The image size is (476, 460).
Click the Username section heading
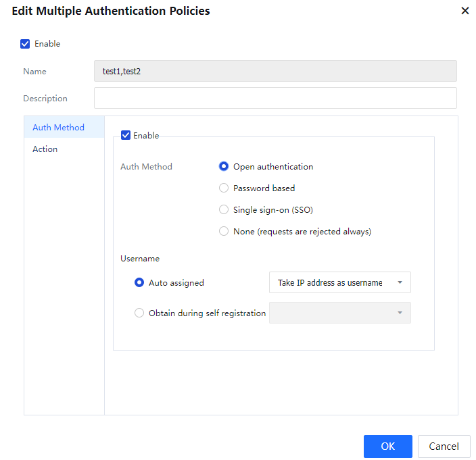pyautogui.click(x=140, y=258)
